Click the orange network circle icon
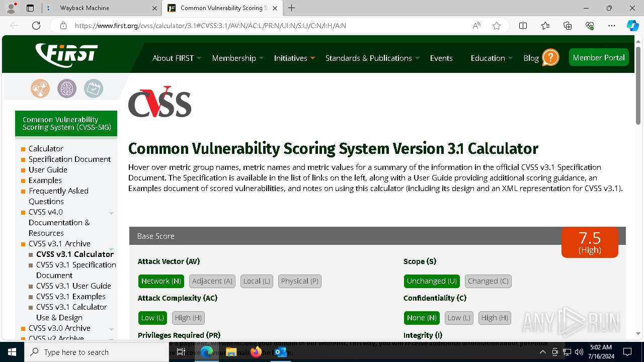644x362 pixels. point(40,88)
